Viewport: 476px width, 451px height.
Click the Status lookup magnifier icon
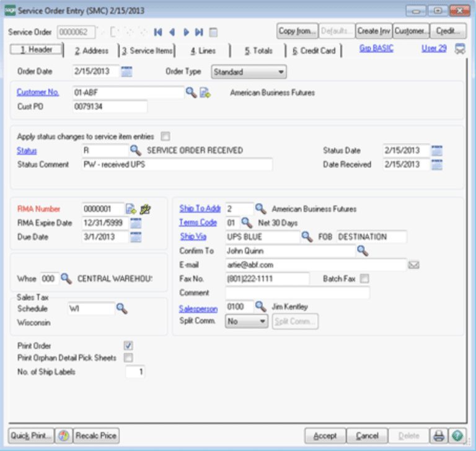click(135, 150)
